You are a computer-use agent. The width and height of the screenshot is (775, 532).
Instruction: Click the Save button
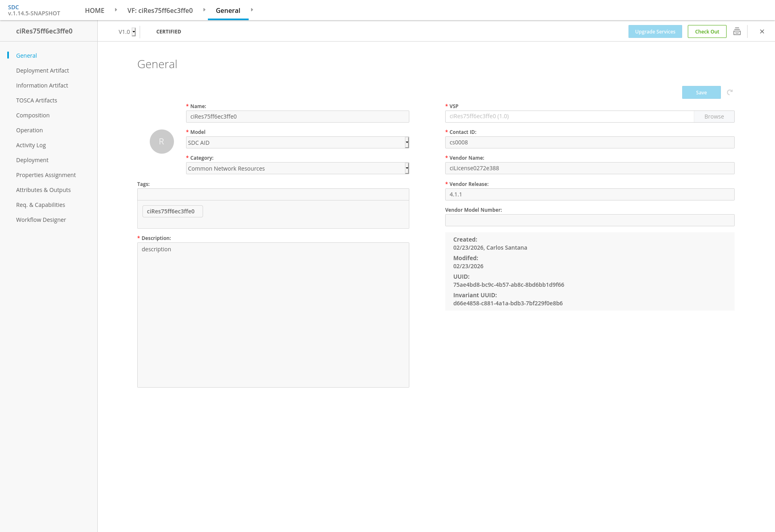pos(701,92)
